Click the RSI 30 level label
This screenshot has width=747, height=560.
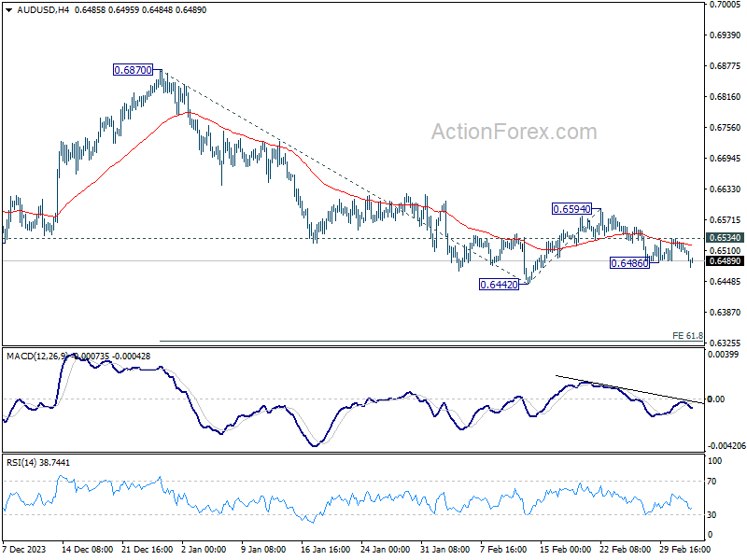tap(712, 515)
